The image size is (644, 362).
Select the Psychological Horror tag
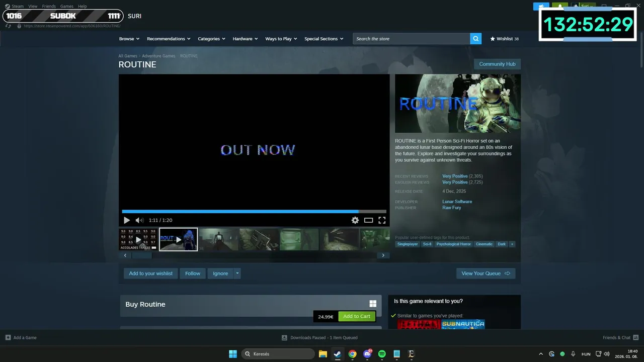453,244
